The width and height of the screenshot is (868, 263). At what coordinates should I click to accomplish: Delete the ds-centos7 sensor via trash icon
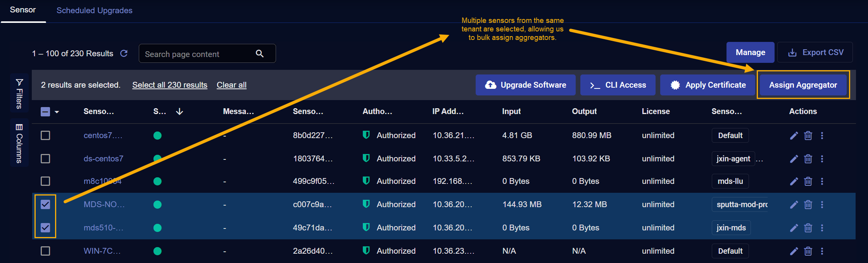[808, 159]
